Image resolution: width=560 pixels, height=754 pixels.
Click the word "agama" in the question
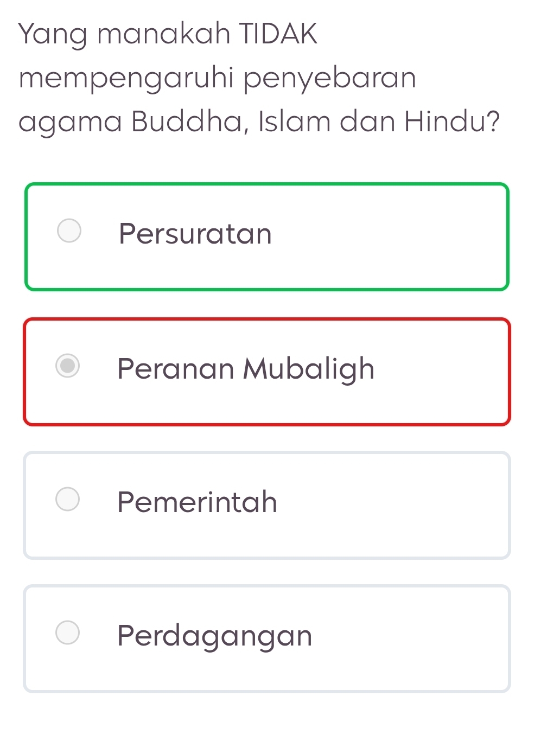(71, 123)
